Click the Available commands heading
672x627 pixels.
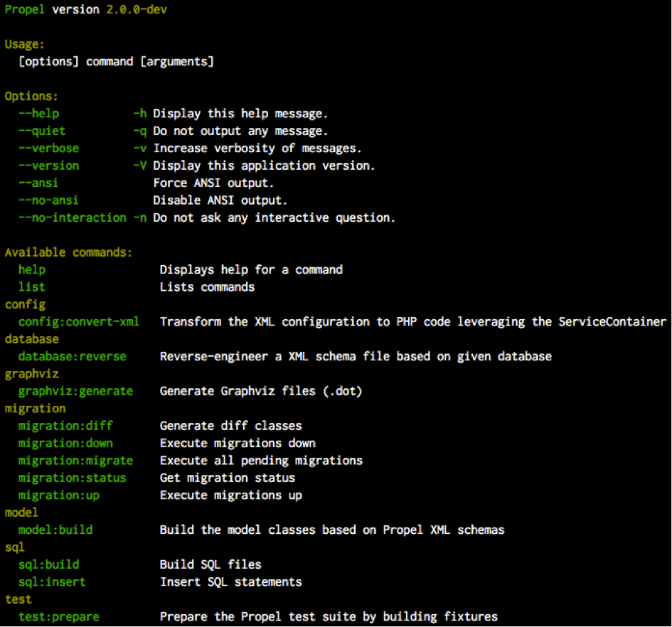[x=68, y=252]
